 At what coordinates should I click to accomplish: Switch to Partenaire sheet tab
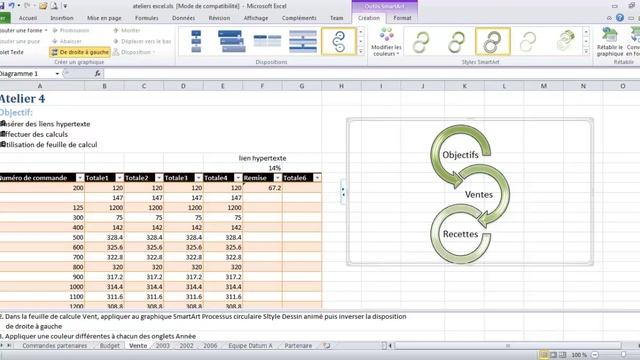tap(298, 346)
